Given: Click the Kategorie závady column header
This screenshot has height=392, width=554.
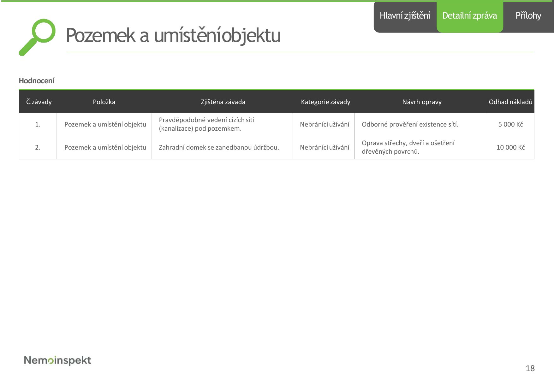Looking at the screenshot, I should 325,102.
